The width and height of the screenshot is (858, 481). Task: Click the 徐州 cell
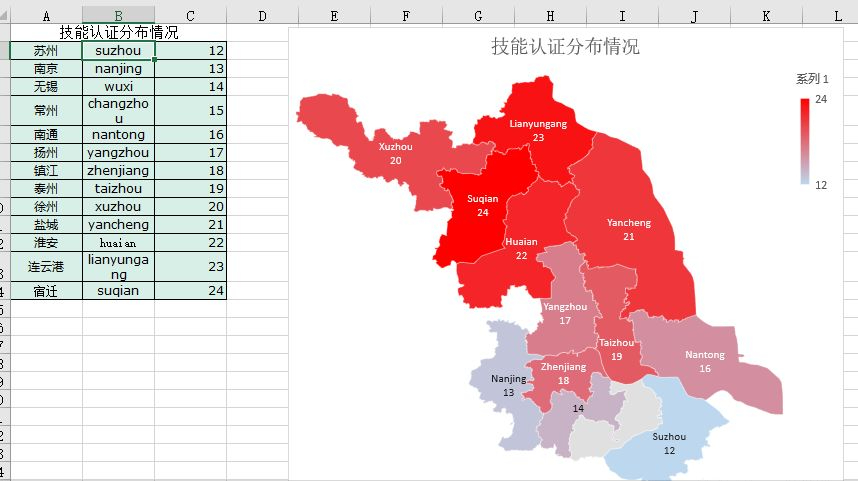46,207
